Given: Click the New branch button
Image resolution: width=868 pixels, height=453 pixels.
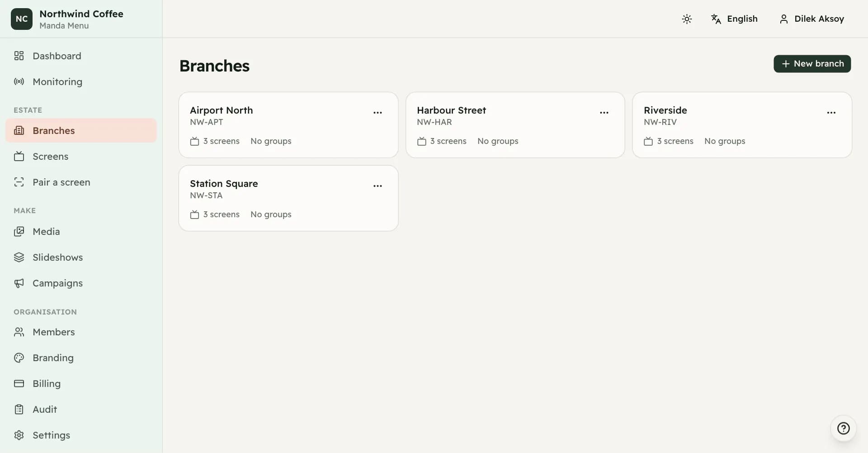Looking at the screenshot, I should coord(812,64).
